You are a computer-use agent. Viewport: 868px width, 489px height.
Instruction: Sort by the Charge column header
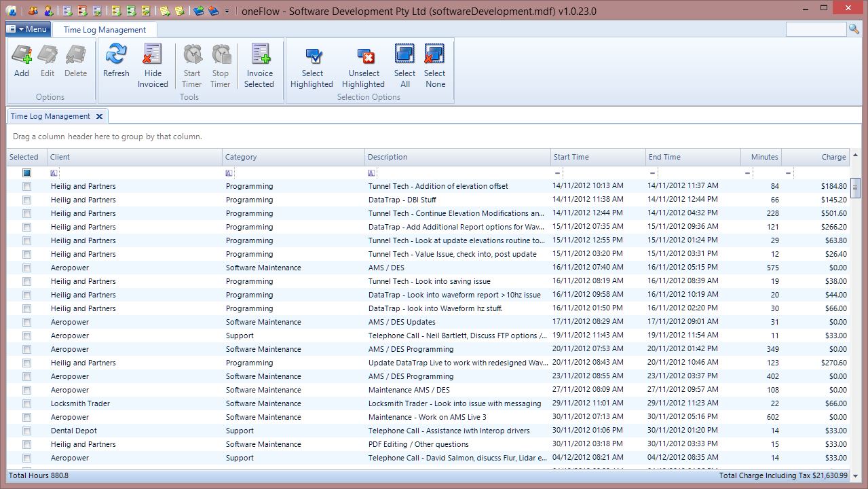click(814, 157)
